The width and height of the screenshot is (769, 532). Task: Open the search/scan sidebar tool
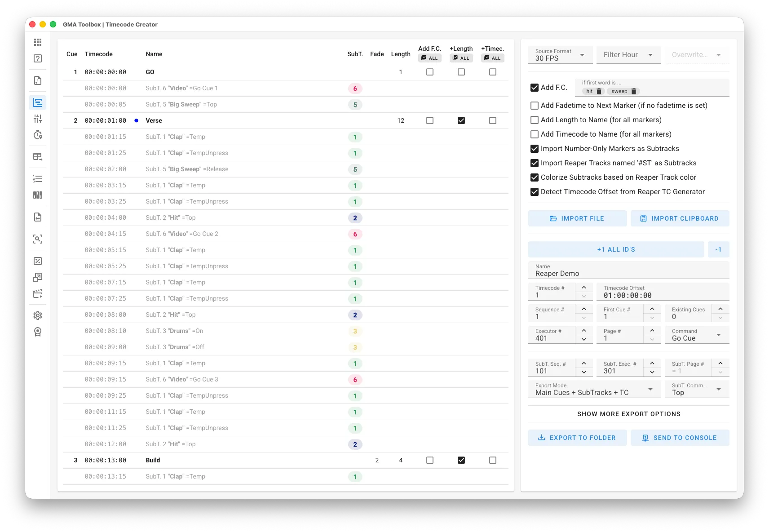[x=38, y=239]
